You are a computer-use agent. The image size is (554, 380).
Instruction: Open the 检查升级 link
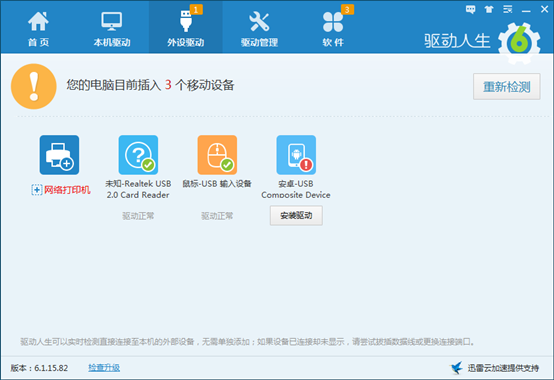pyautogui.click(x=104, y=368)
